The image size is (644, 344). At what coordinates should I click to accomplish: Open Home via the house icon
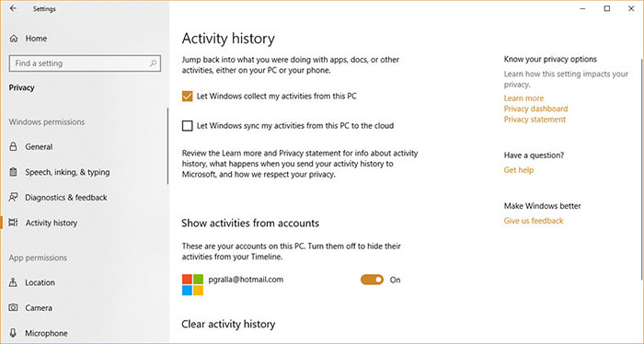click(x=14, y=39)
